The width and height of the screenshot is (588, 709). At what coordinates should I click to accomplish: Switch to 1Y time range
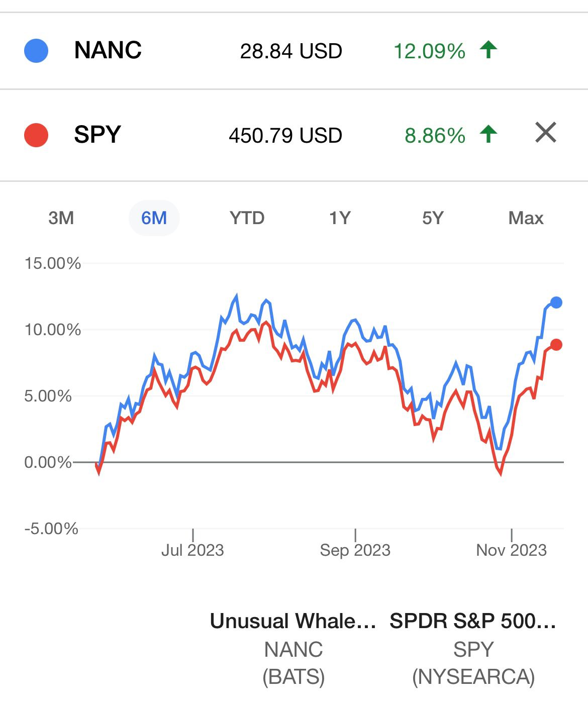click(x=340, y=218)
